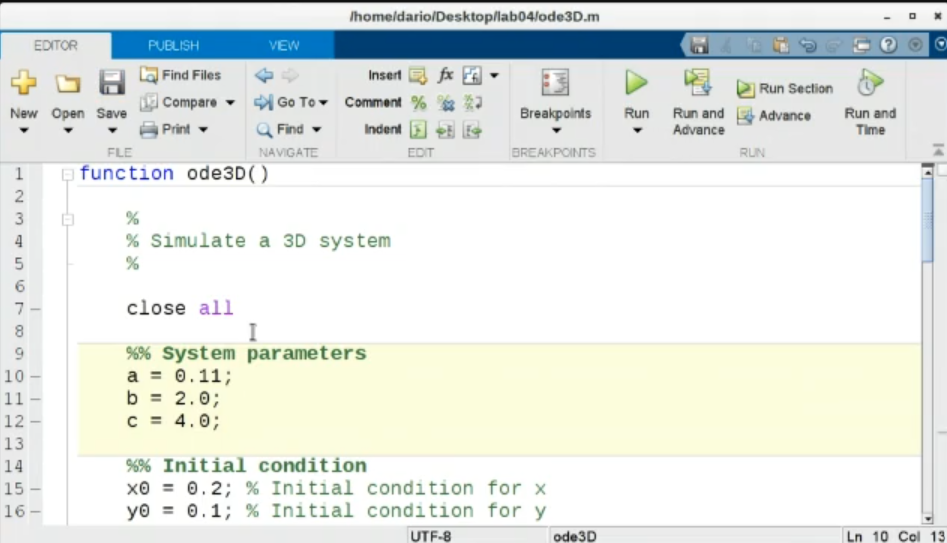Screen dimensions: 947x543
Task: Click the Run Section button
Action: pyautogui.click(x=785, y=88)
